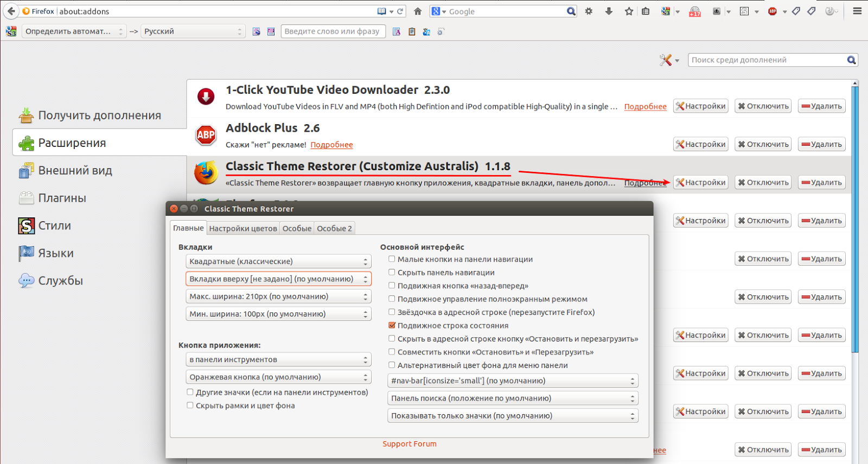Click Настройки for Classic Theme Restorer
Viewport: 868px width, 464px height.
tap(700, 182)
